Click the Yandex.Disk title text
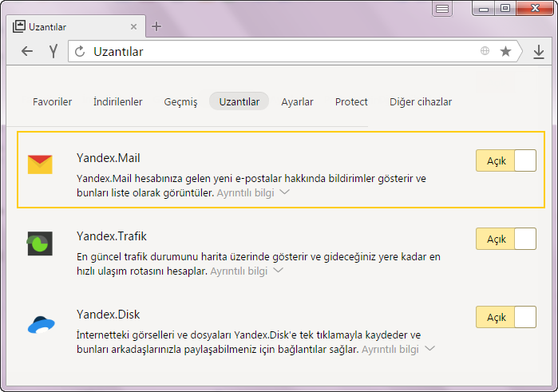The image size is (558, 392). 109,315
